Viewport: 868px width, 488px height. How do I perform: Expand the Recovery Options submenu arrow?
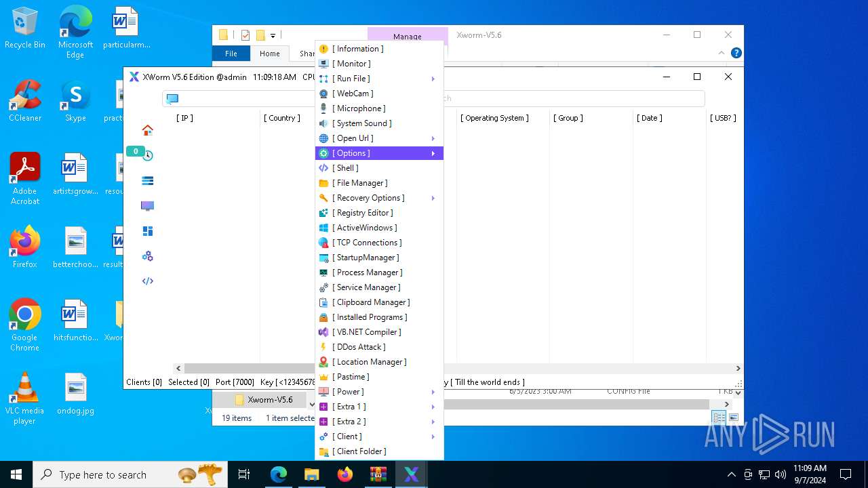tap(433, 198)
